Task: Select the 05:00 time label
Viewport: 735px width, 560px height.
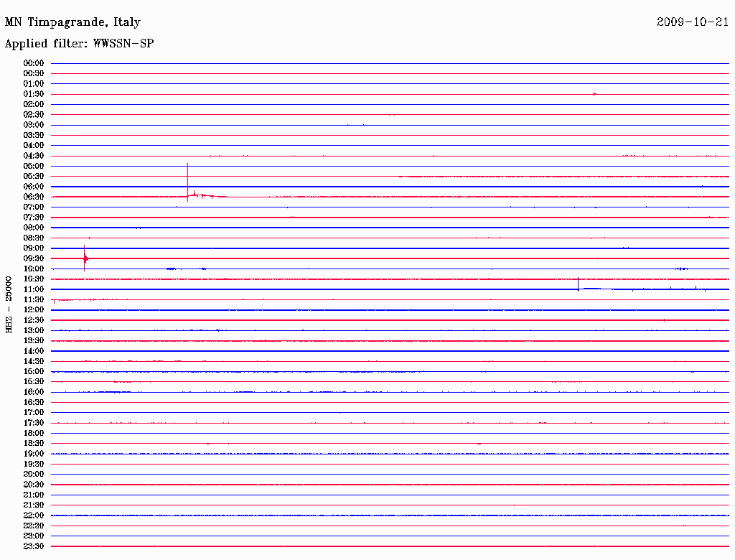Action: pos(34,166)
